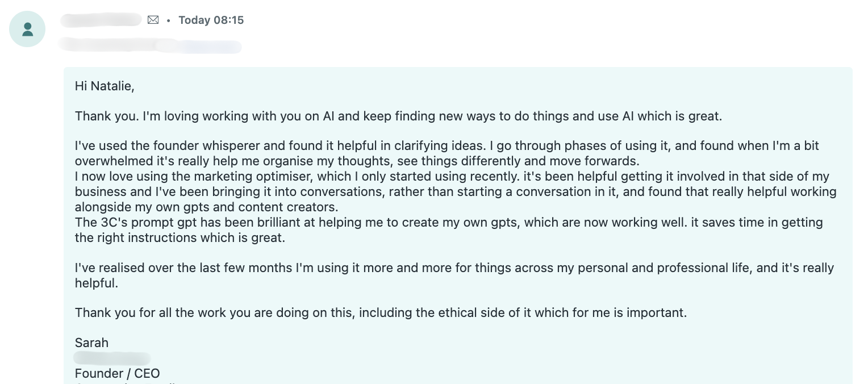Click the "Today 08:15" timestamp
The height and width of the screenshot is (384, 868).
pyautogui.click(x=211, y=20)
